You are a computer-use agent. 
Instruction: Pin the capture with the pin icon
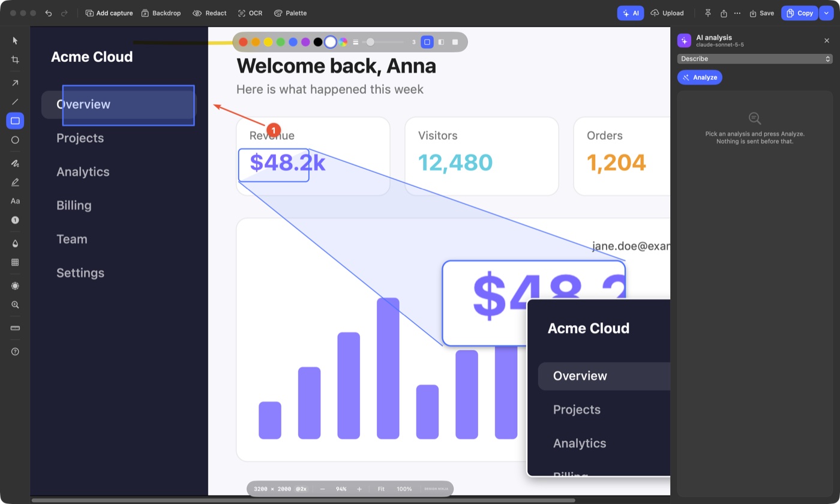coord(708,13)
